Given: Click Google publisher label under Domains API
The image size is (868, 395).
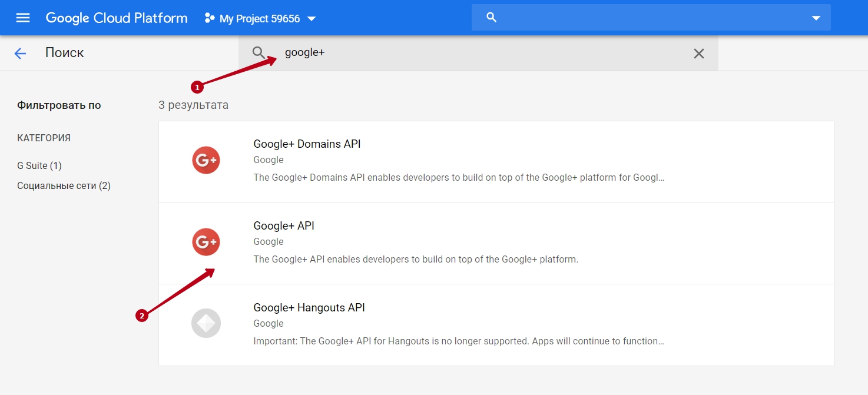Looking at the screenshot, I should tap(269, 160).
